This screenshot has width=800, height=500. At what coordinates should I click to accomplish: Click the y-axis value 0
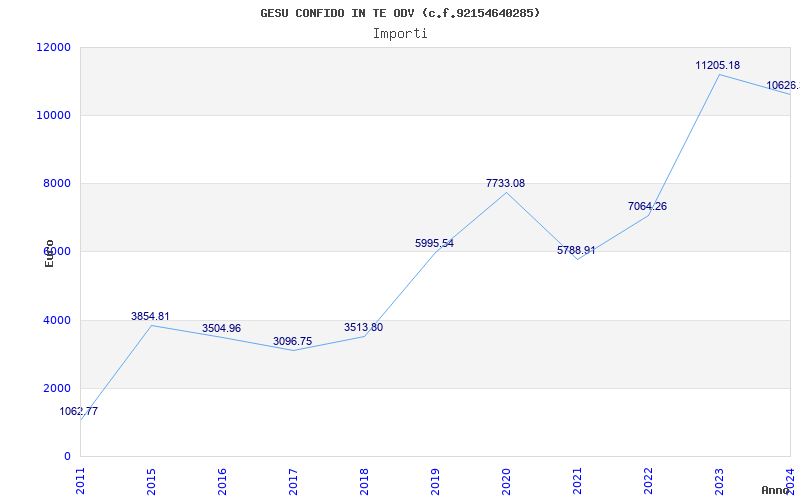point(67,457)
